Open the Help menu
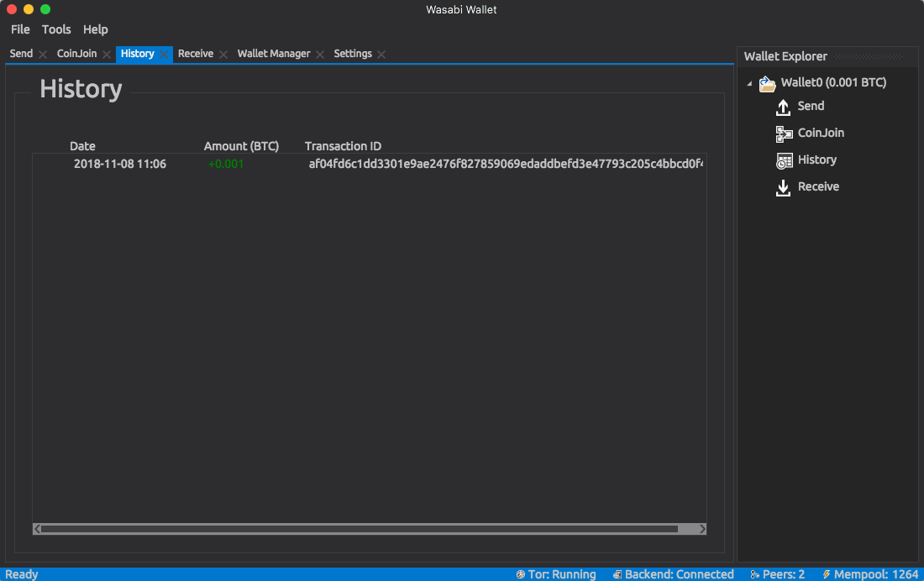924x581 pixels. [96, 29]
